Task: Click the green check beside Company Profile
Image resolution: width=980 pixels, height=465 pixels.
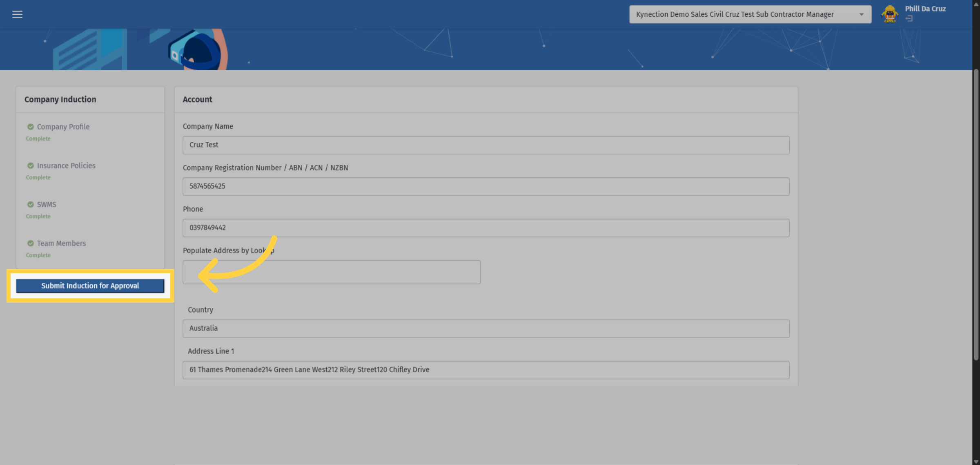Action: point(30,127)
